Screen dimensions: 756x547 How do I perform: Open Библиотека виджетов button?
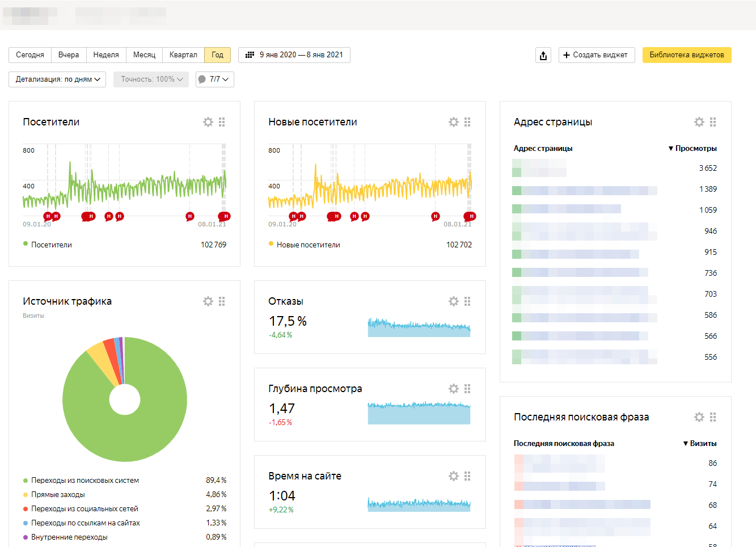click(686, 55)
